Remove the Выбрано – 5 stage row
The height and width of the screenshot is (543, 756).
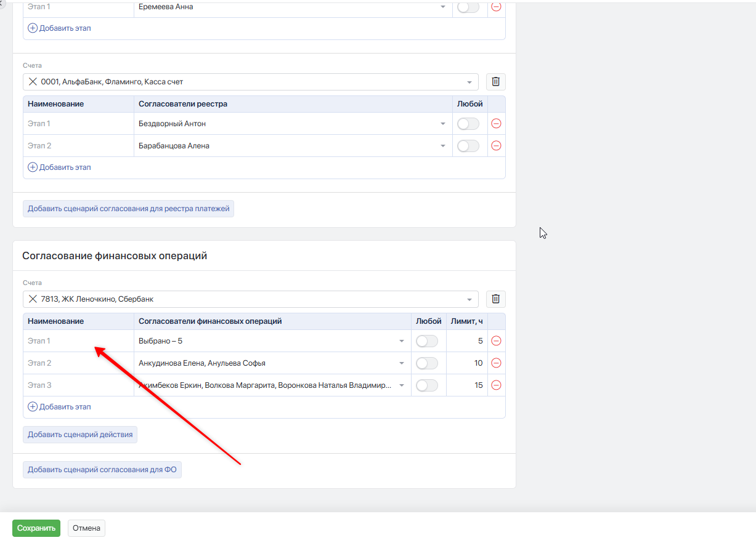(x=496, y=341)
